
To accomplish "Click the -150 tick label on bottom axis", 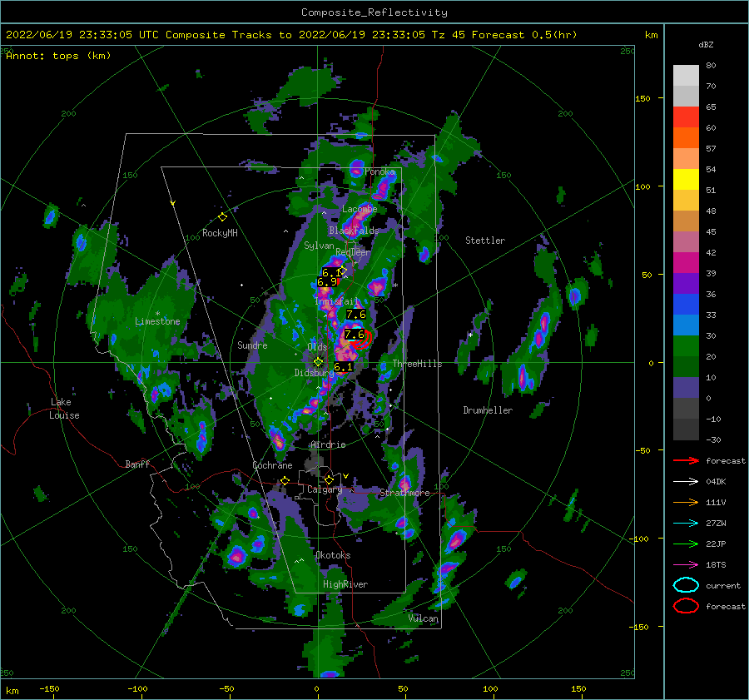I will tap(49, 688).
